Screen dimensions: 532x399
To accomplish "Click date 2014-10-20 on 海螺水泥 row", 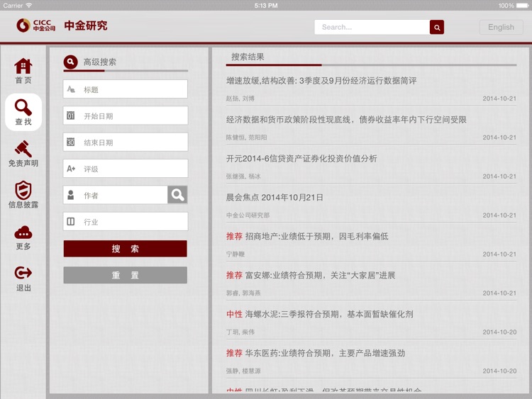I will click(499, 332).
